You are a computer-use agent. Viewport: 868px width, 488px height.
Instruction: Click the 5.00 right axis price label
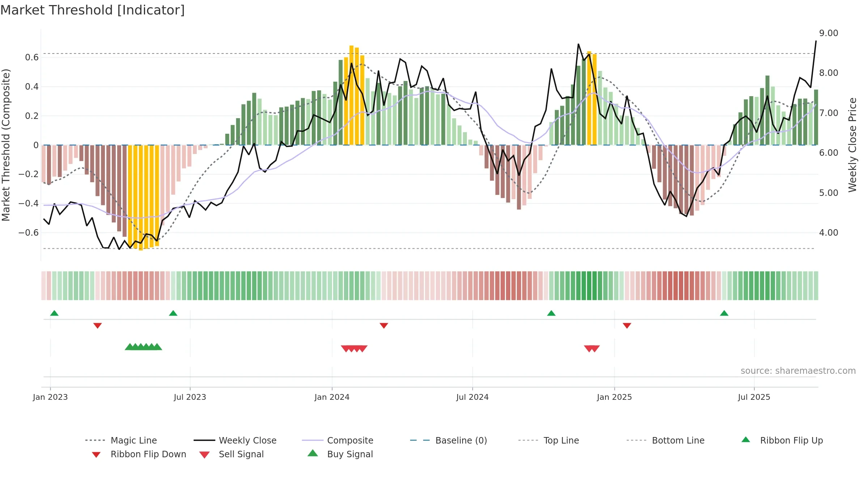tap(829, 193)
